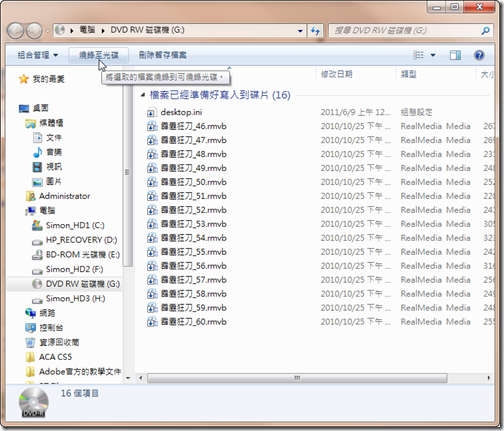Image resolution: width=504 pixels, height=431 pixels.
Task: Click the change view icon
Action: [418, 55]
